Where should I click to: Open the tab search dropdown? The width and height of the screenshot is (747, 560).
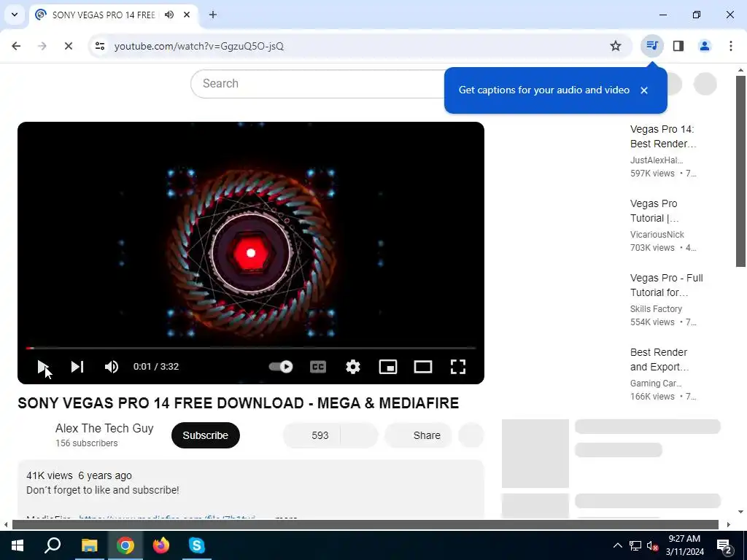click(x=15, y=15)
